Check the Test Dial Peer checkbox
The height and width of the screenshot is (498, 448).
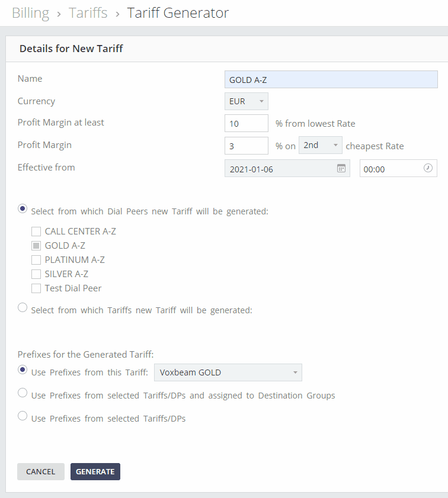(x=36, y=288)
